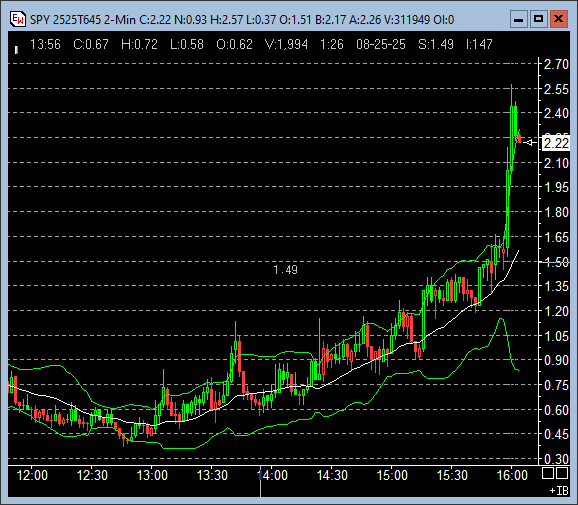The height and width of the screenshot is (505, 578).
Task: Click the H:0.72 high value
Action: pos(139,45)
